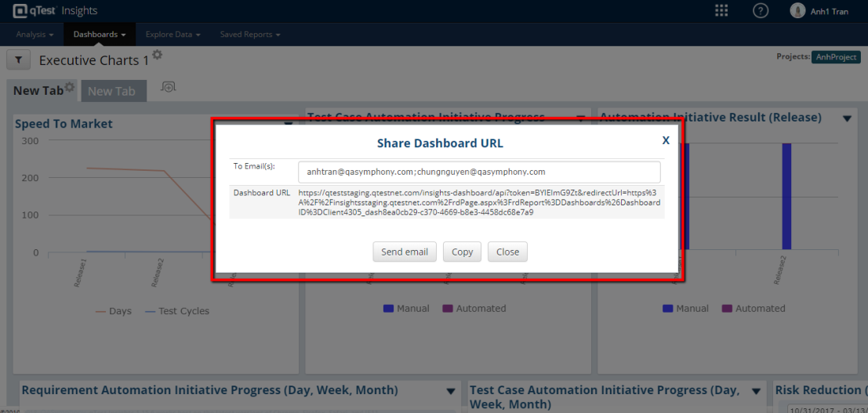This screenshot has height=413, width=868.
Task: Open the Saved Reports menu
Action: (x=250, y=34)
